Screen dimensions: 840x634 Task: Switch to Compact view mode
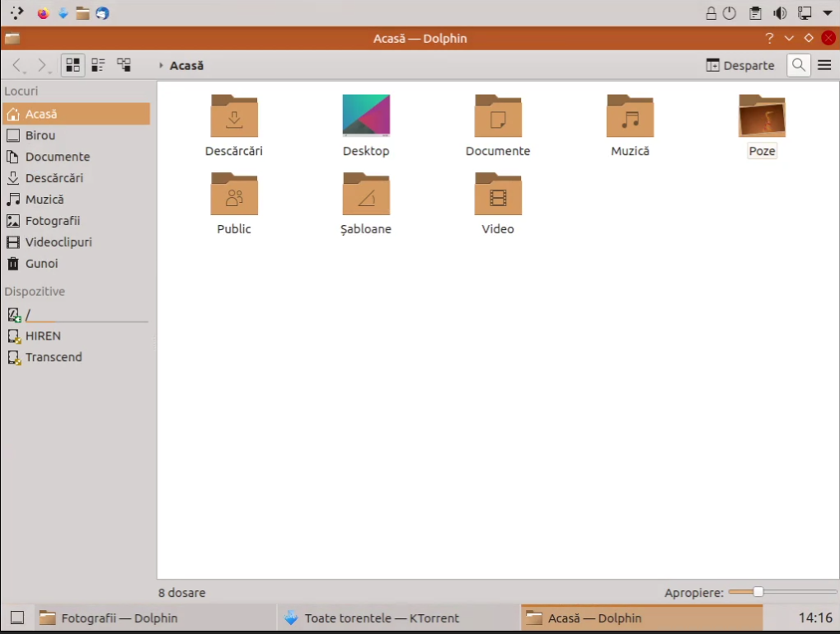point(98,65)
